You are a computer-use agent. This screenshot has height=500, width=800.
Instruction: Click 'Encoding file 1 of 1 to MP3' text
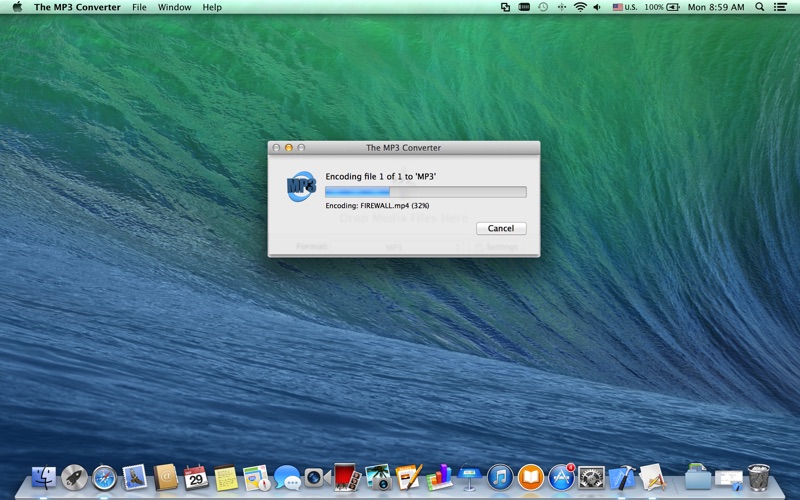click(381, 177)
